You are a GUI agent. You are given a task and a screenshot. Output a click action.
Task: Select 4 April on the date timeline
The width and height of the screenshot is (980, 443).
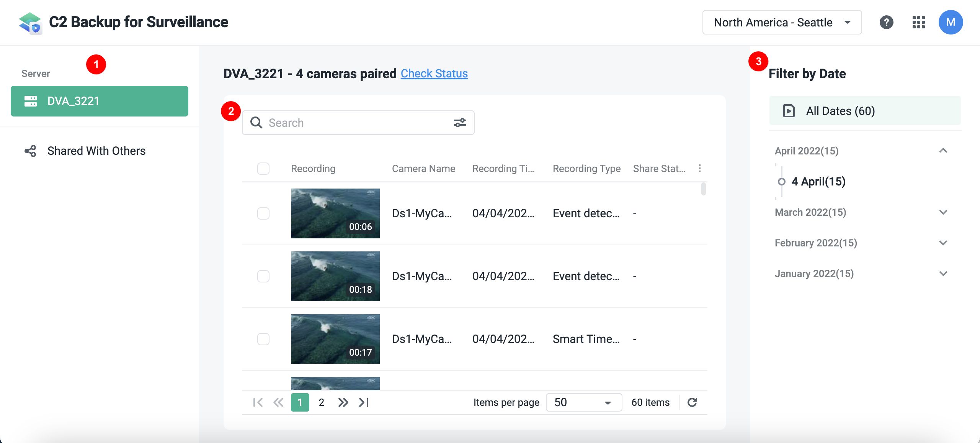(x=819, y=182)
